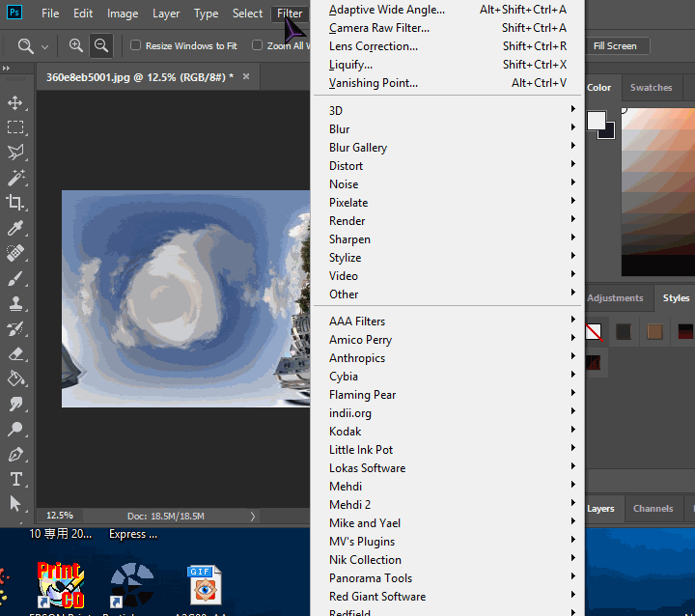
Task: Click the Zoom Out magnifier button
Action: (x=101, y=45)
